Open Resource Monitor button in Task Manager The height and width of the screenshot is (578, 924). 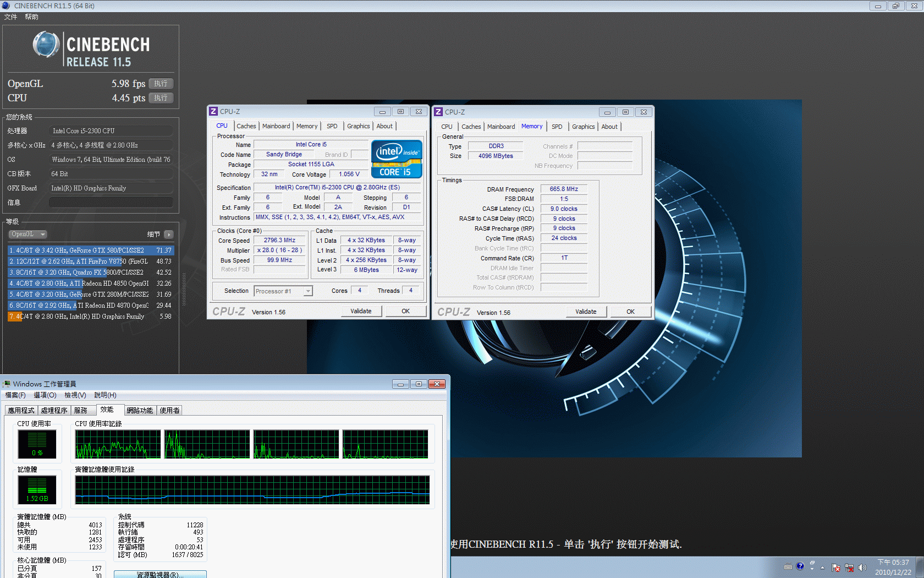tap(160, 574)
